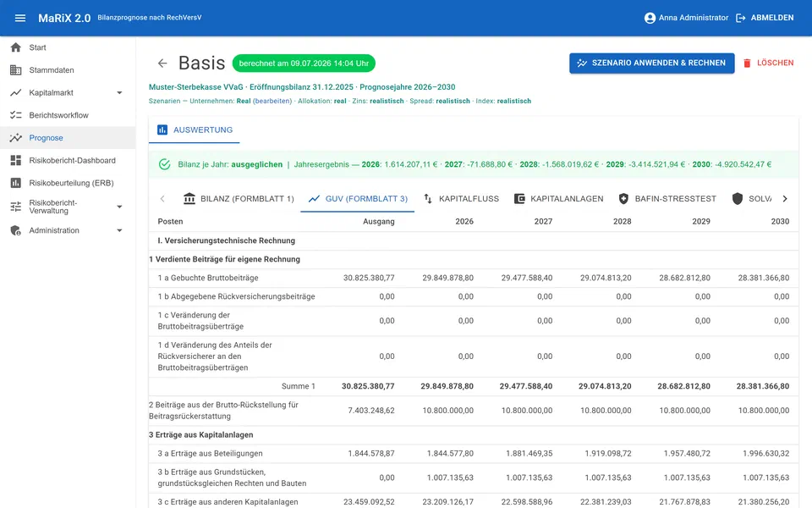812x508 pixels.
Task: Click the BaFin-Stresstest shield icon
Action: pos(623,198)
